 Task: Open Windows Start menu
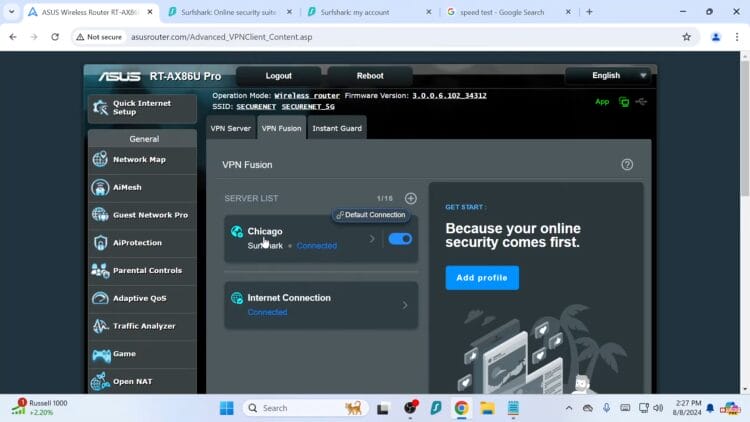coord(227,408)
